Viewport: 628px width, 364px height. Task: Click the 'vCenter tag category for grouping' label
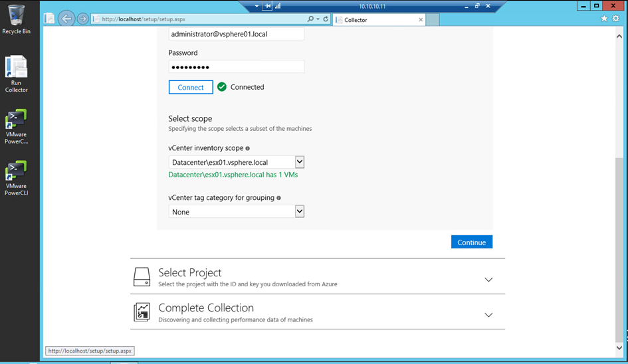pyautogui.click(x=221, y=197)
